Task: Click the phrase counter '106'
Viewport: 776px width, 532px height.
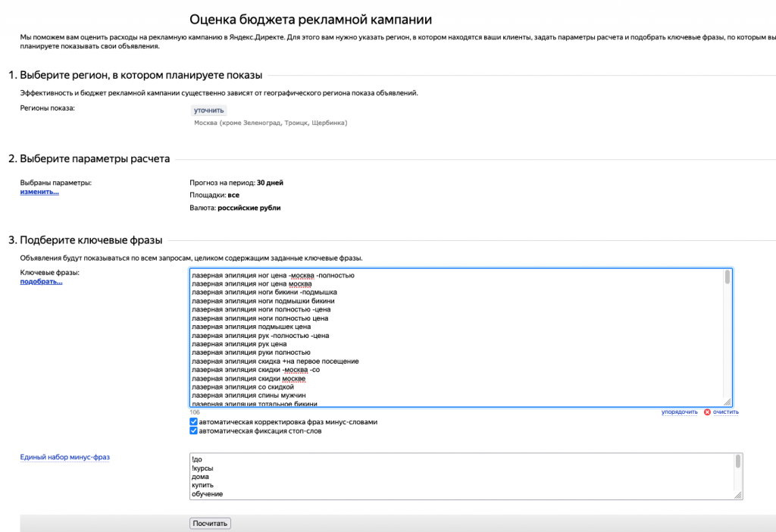Action: (195, 412)
